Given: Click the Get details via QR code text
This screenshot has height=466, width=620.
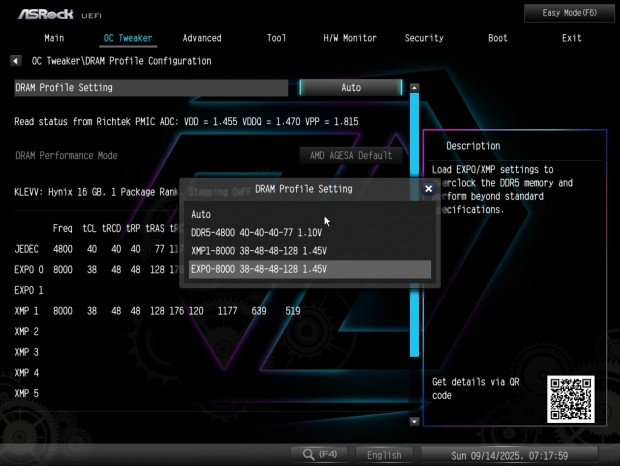Looking at the screenshot, I should 475,389.
